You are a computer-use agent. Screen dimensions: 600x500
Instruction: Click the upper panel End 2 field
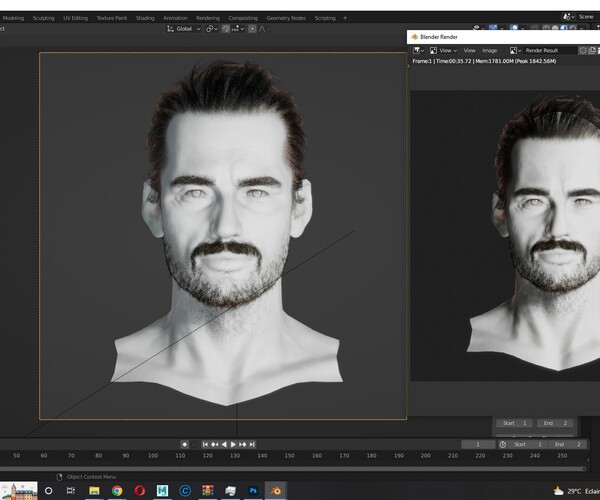(x=554, y=423)
